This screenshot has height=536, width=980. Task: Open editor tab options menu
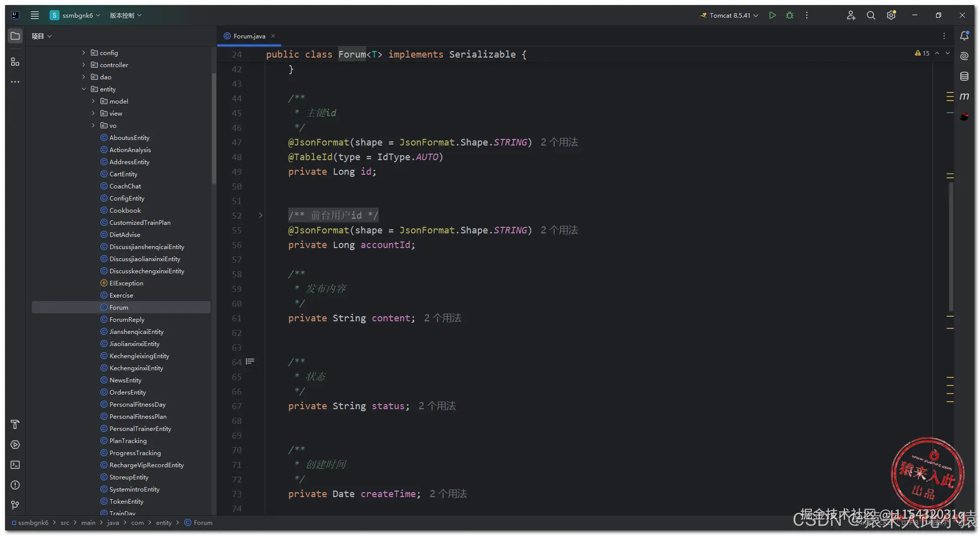(944, 36)
